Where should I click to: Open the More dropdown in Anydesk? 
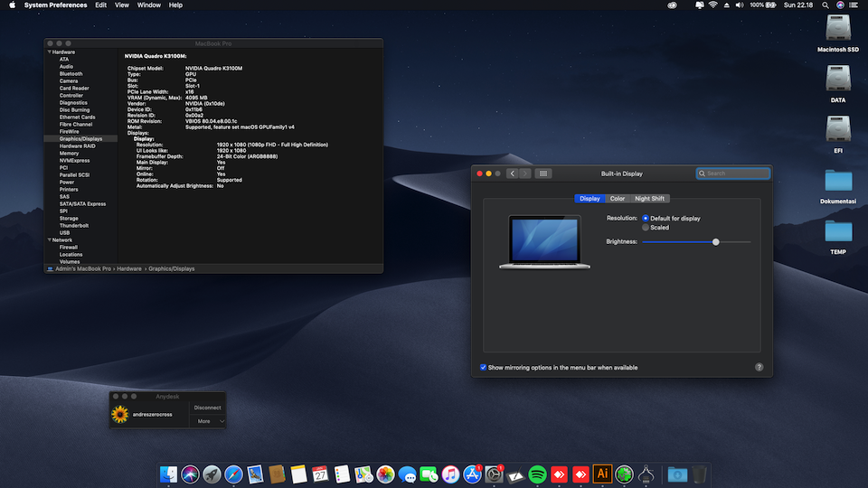pos(208,421)
